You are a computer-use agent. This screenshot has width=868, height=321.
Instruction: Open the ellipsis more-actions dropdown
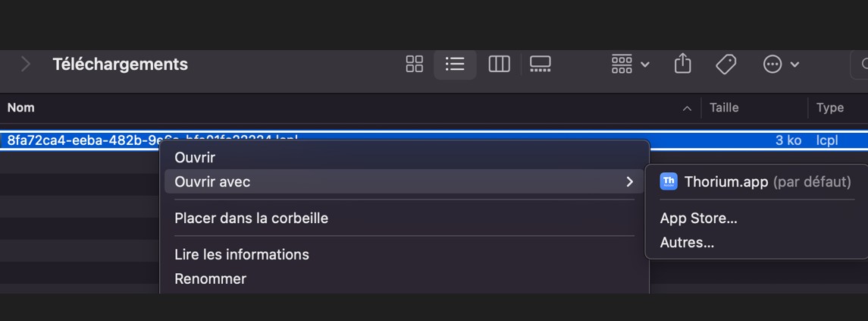pyautogui.click(x=781, y=65)
